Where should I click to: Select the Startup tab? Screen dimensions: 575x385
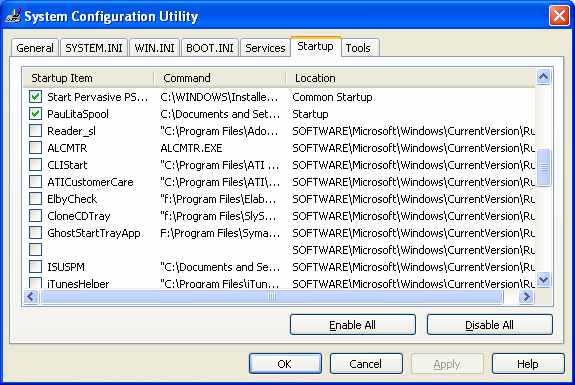315,47
